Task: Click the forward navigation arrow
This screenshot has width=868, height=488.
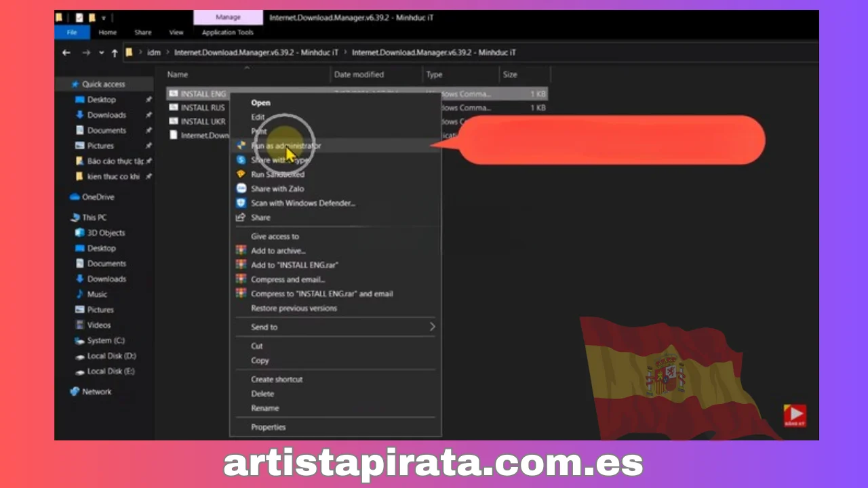Action: pyautogui.click(x=86, y=53)
